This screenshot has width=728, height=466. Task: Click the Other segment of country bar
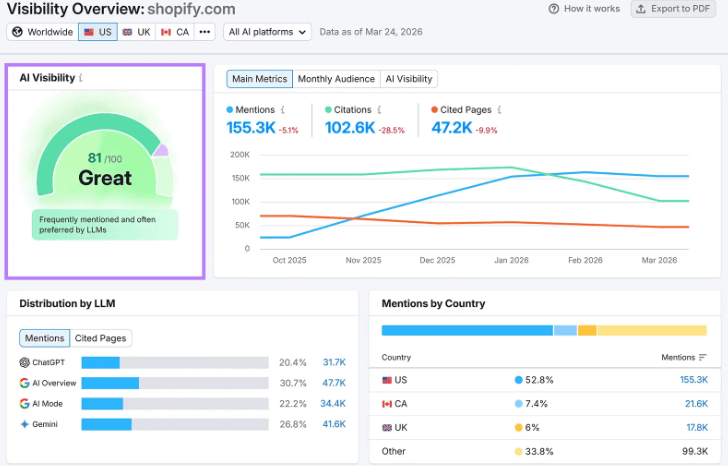[x=652, y=330]
